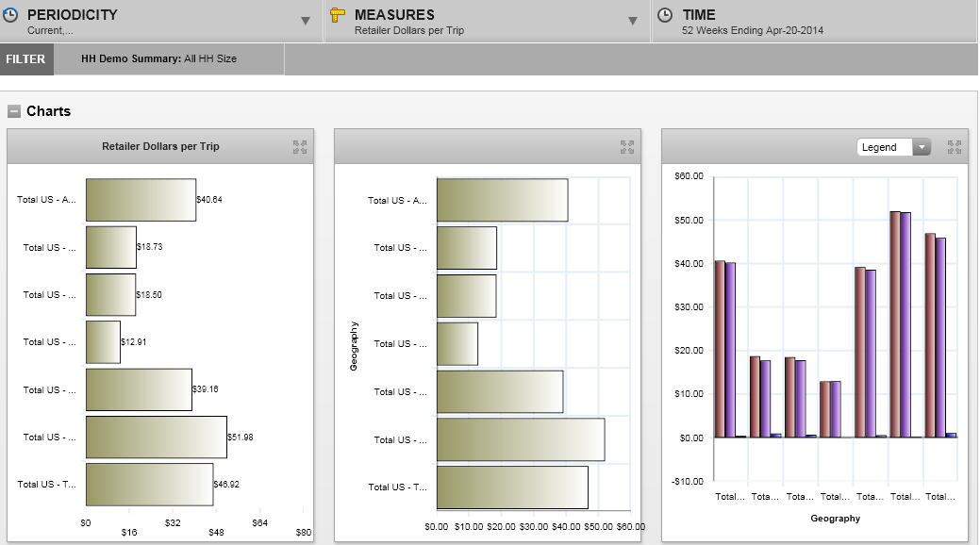Click the Measures ruler icon

[338, 15]
